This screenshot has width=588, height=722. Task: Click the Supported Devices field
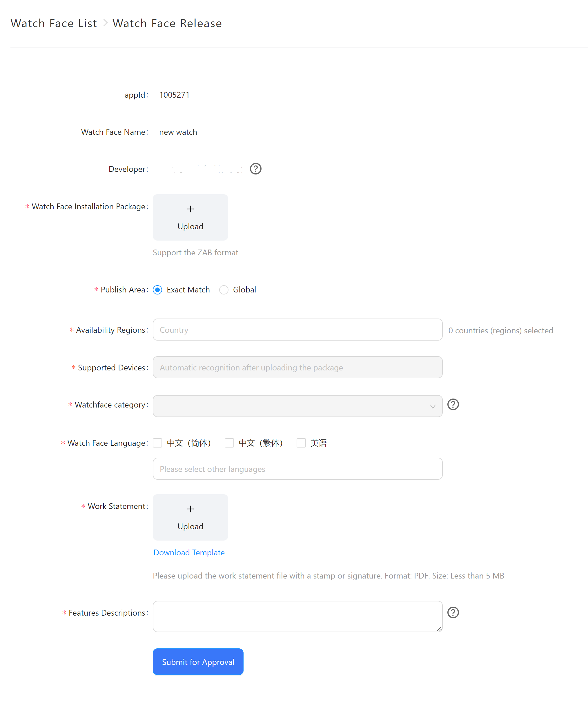pyautogui.click(x=297, y=367)
